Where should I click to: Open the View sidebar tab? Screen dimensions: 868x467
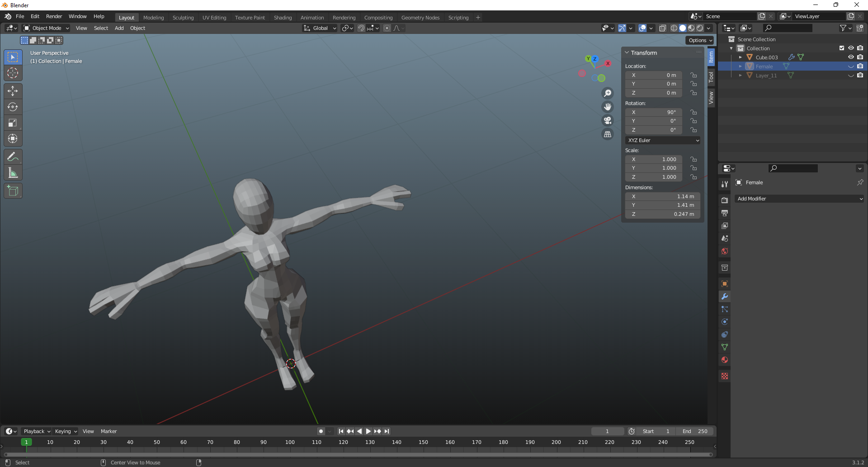click(x=711, y=97)
